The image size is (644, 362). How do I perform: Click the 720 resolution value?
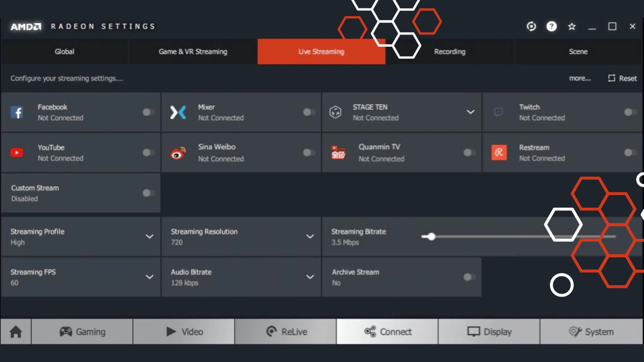[x=177, y=243]
